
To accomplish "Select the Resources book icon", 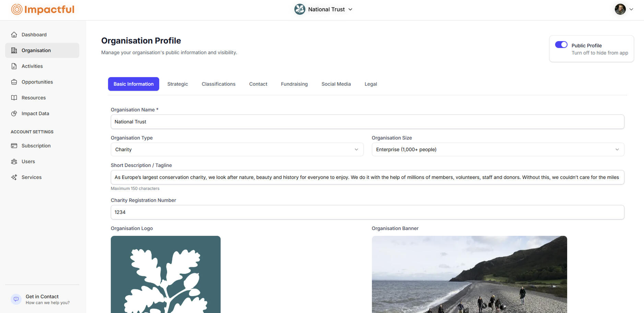I will [14, 97].
